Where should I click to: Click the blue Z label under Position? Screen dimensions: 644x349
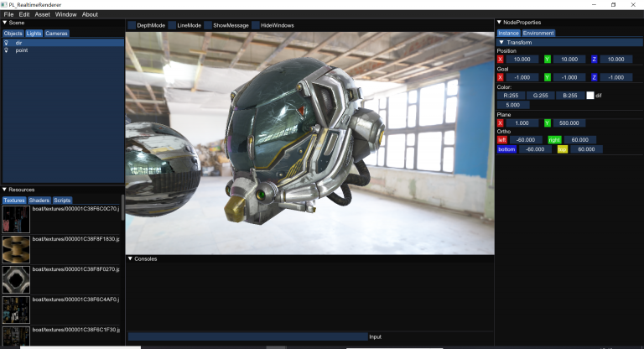click(x=595, y=60)
